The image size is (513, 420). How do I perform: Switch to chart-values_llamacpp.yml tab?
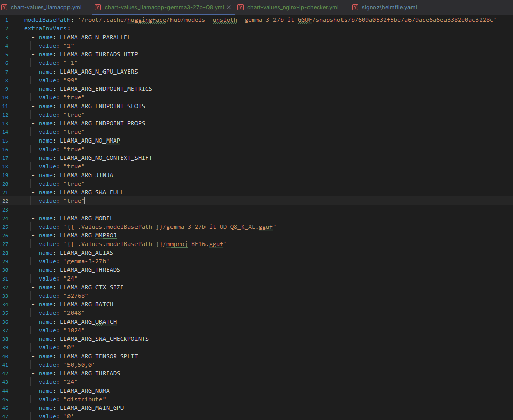pos(46,7)
